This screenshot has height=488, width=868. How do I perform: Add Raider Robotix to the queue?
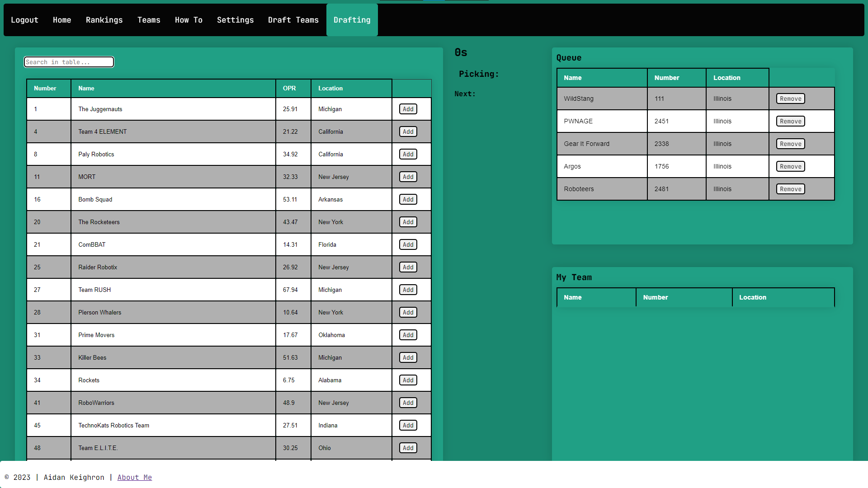(408, 267)
